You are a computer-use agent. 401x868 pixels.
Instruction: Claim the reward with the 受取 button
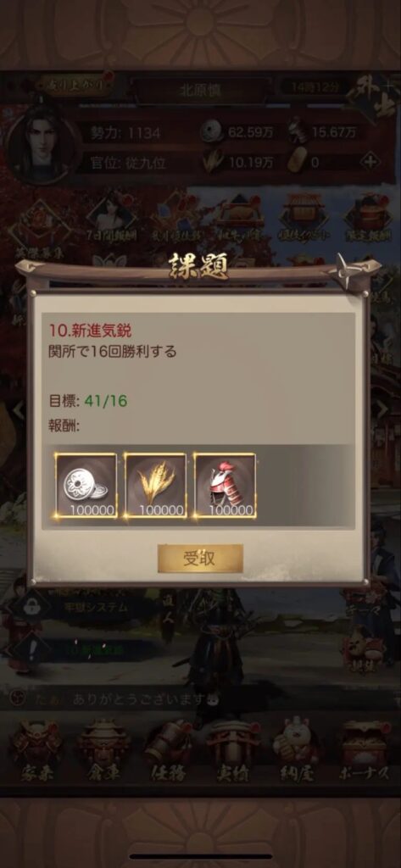coord(200,558)
